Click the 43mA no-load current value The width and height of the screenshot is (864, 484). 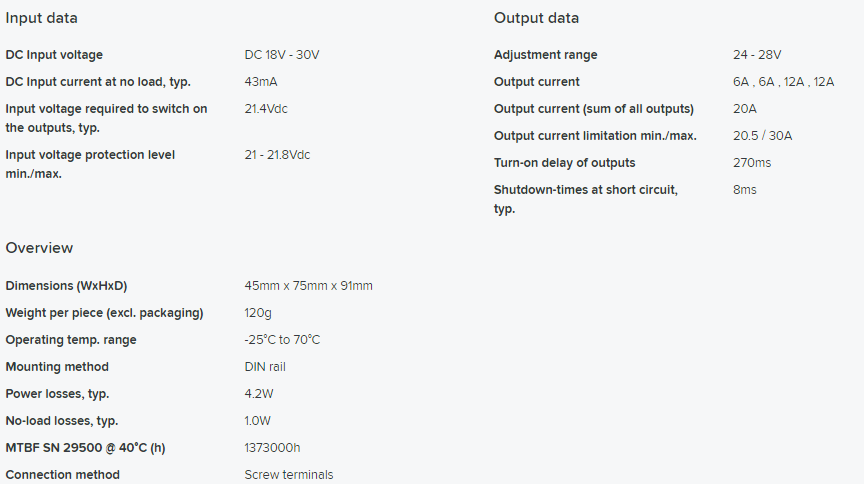click(x=261, y=82)
